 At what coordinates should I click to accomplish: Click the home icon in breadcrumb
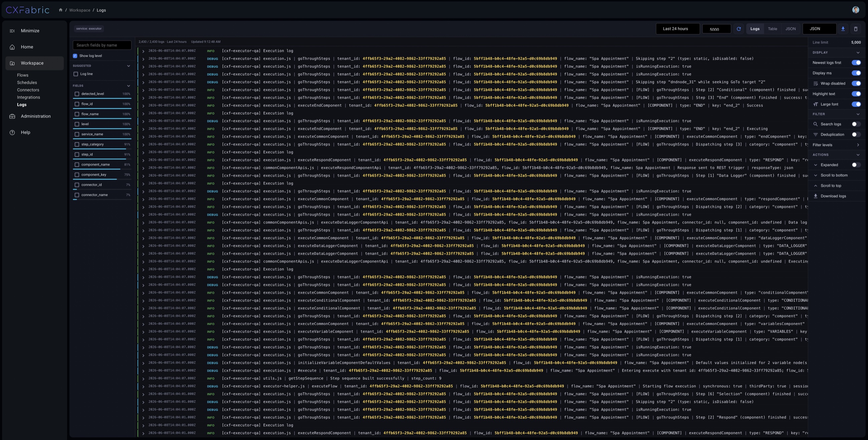coord(61,10)
